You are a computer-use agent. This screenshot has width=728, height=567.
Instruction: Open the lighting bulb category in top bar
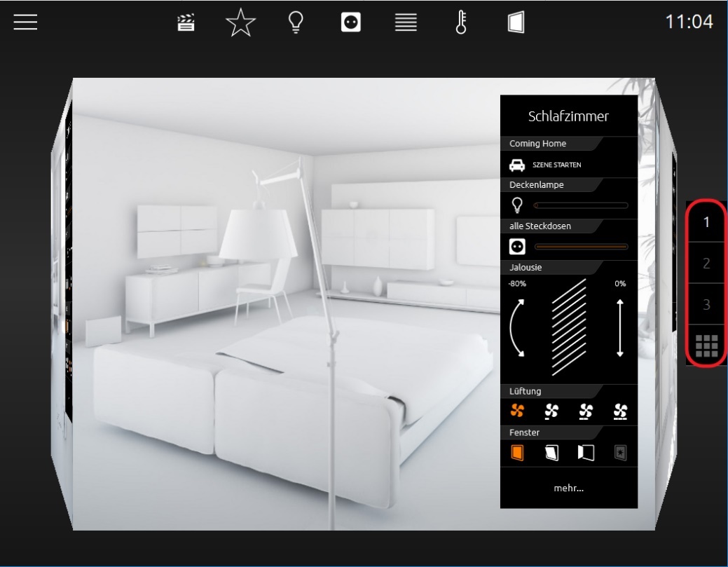[x=296, y=22]
